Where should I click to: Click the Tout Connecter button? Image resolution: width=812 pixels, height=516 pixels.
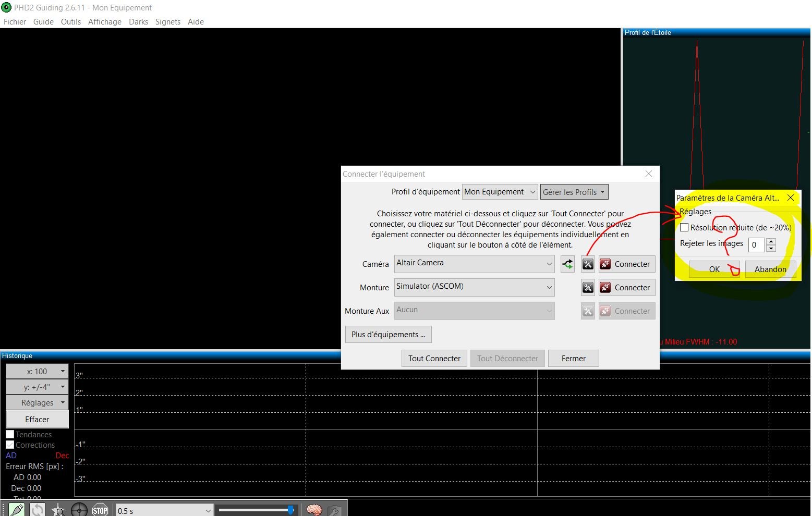[434, 359]
